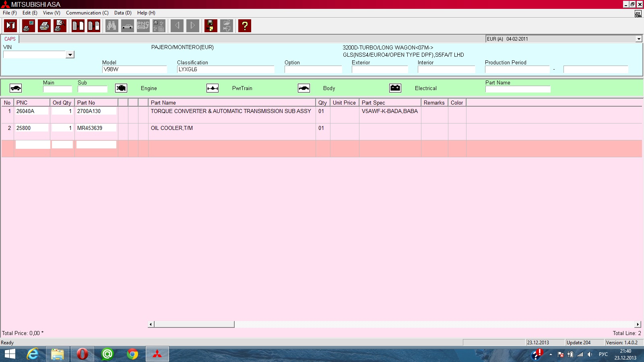Viewport: 644px width, 362px height.
Task: Select the Body group car icon
Action: pos(304,88)
